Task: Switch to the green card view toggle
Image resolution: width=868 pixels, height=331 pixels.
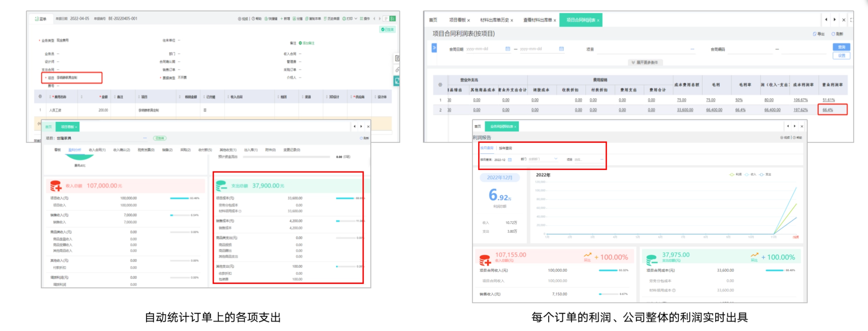Action: click(393, 19)
